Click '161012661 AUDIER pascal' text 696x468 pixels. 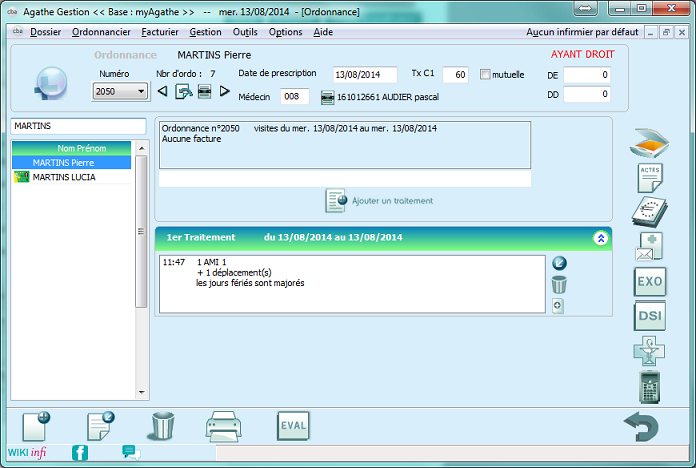388,97
